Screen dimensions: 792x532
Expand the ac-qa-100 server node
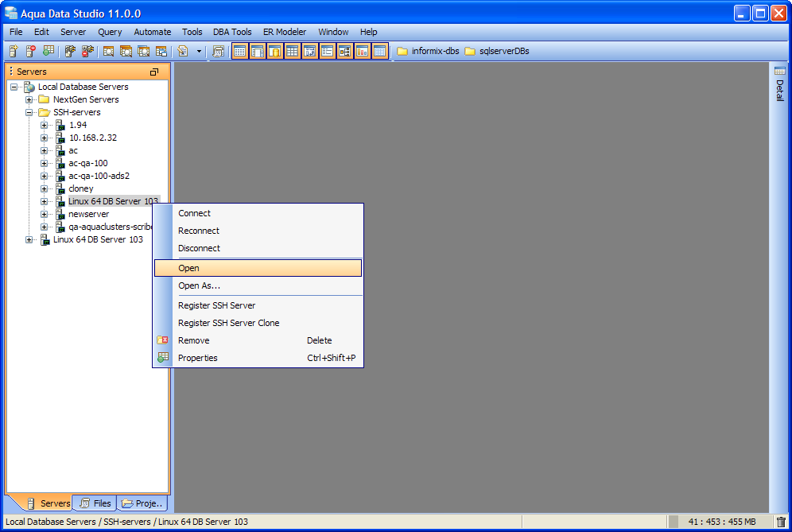(x=44, y=163)
